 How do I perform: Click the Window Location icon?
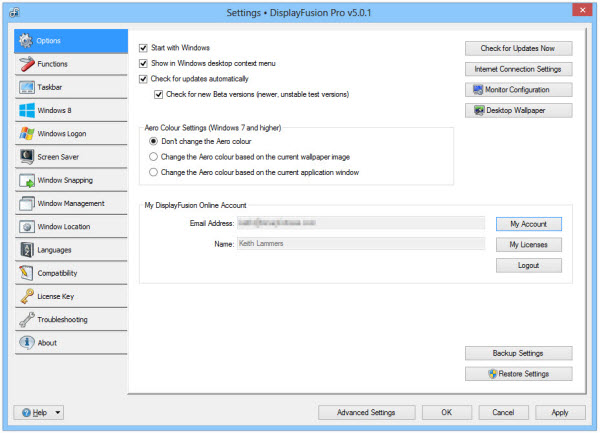click(x=27, y=227)
